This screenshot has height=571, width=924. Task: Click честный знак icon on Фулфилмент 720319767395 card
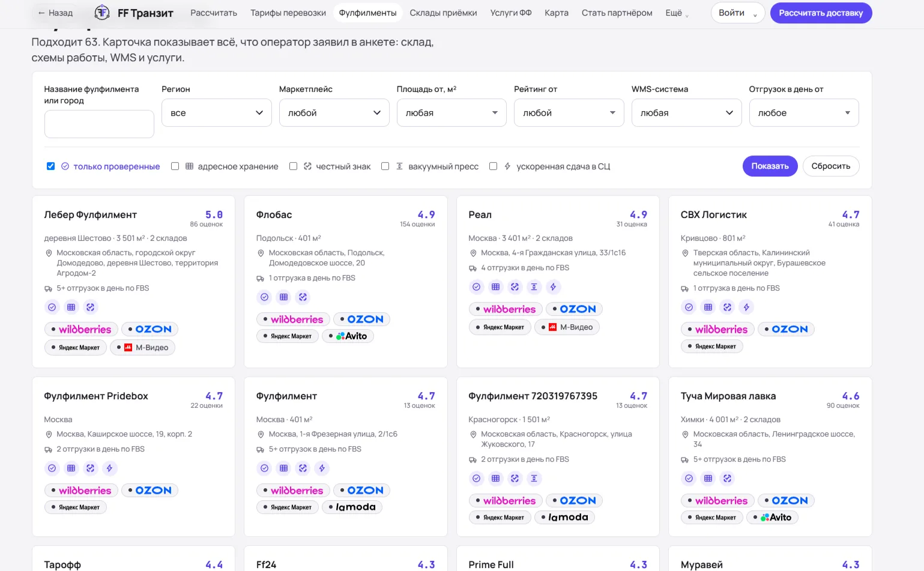coord(515,479)
